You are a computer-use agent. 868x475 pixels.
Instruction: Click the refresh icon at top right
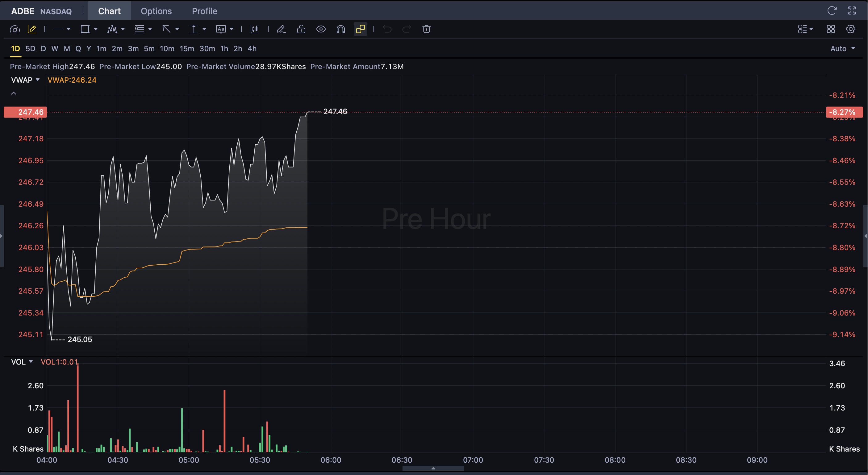pos(832,11)
